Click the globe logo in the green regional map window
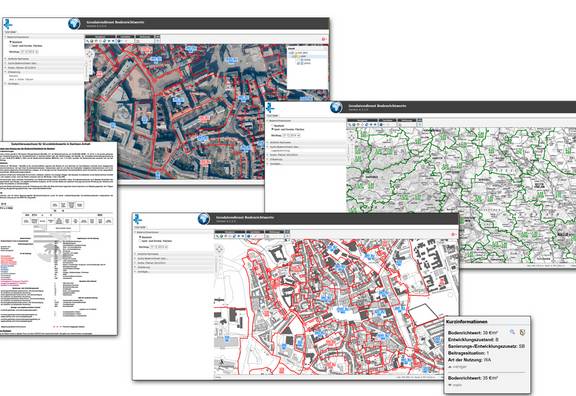This screenshot has width=576, height=396. point(336,107)
